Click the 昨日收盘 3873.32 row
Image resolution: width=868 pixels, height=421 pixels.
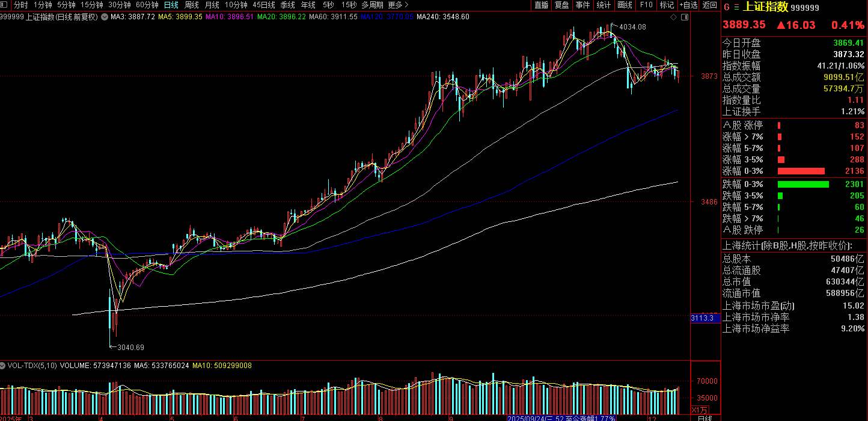click(x=793, y=54)
